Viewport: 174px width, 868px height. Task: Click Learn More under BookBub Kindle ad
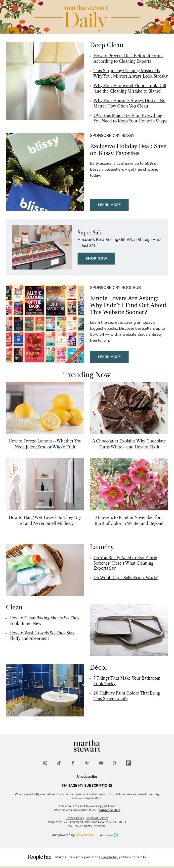tap(109, 357)
